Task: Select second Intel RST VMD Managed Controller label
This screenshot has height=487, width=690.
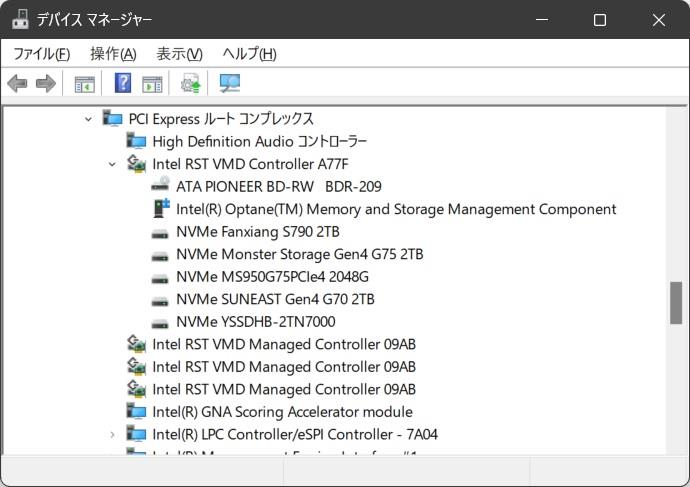Action: click(284, 366)
